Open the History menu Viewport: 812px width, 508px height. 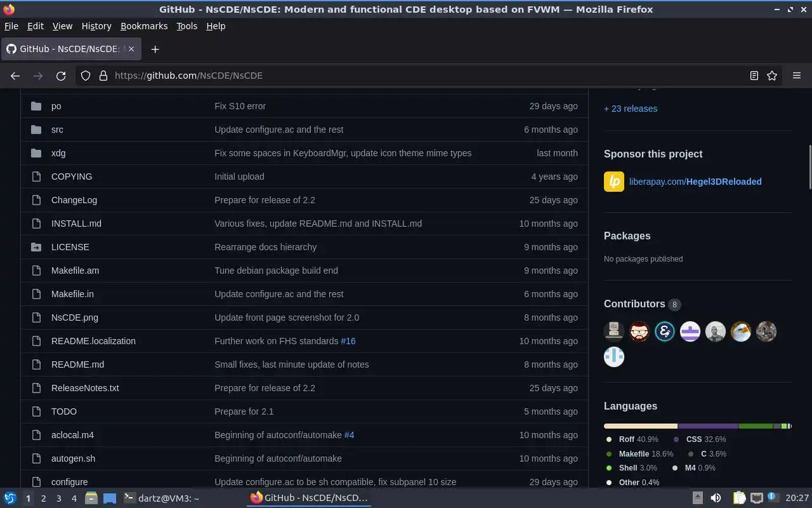(x=96, y=26)
